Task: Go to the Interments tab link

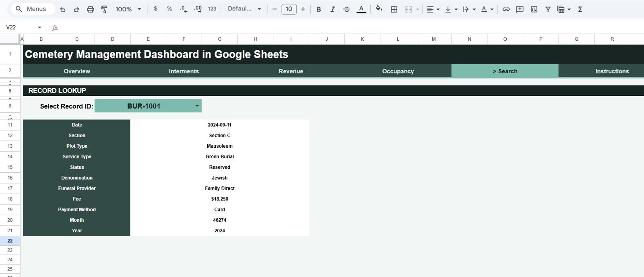Action: tap(184, 71)
